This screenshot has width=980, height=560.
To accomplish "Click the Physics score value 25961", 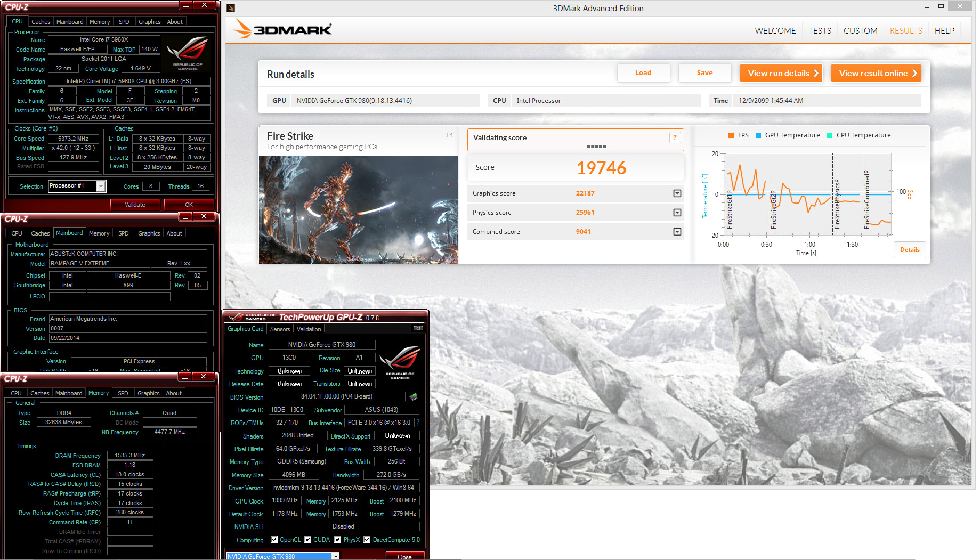I will [585, 213].
